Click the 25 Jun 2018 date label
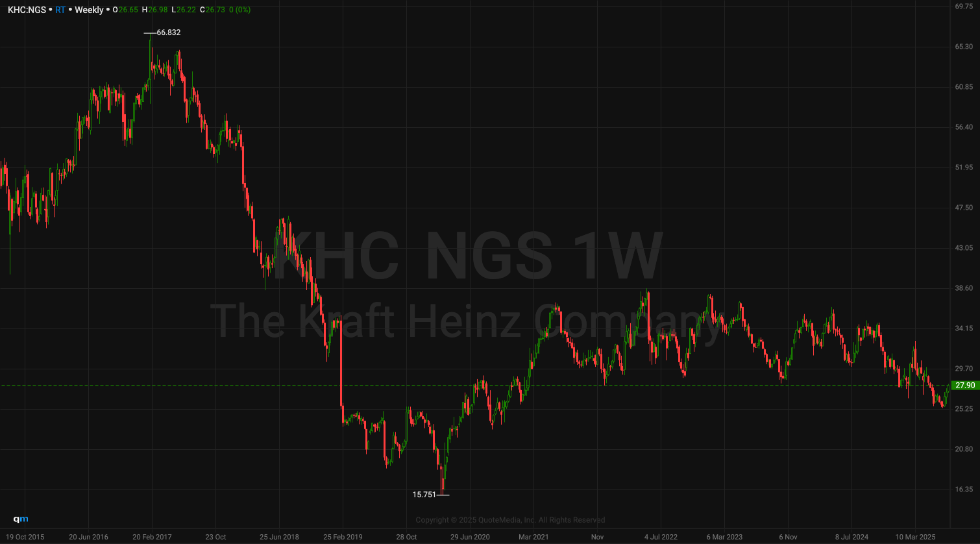Viewport: 980px width, 544px height. point(279,537)
